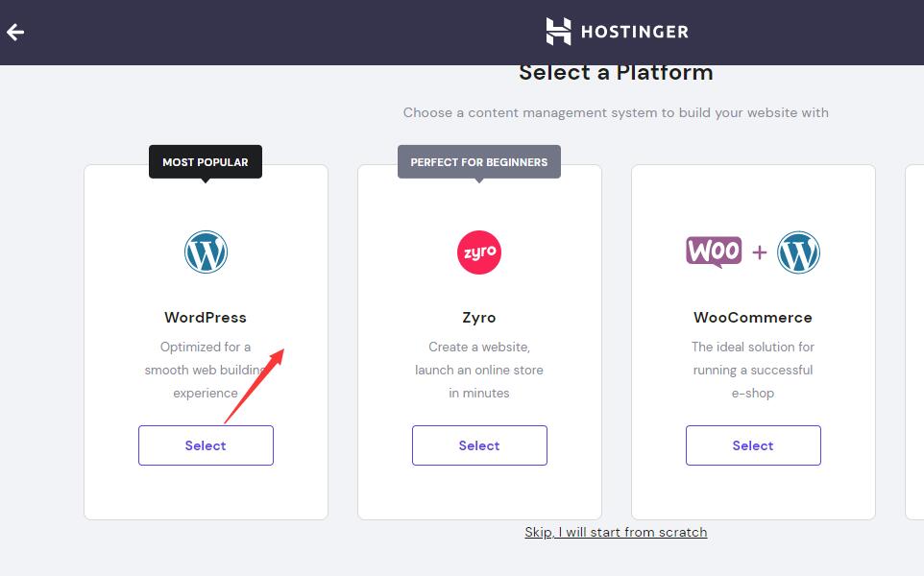This screenshot has height=576, width=924.
Task: Click the WordPress logo in WooCommerce card
Action: tap(798, 252)
